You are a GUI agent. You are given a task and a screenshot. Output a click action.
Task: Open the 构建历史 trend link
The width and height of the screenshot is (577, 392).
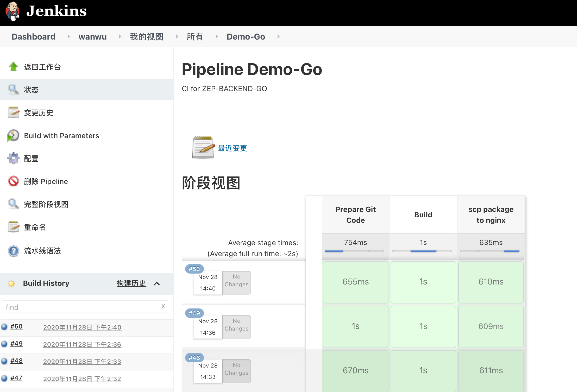click(131, 283)
